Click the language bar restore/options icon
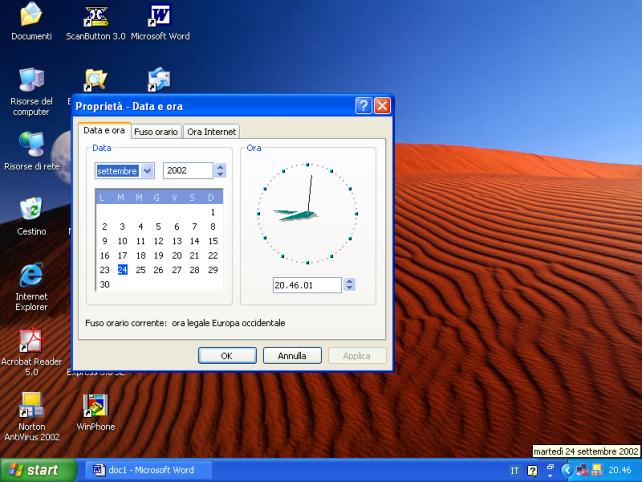 point(551,470)
